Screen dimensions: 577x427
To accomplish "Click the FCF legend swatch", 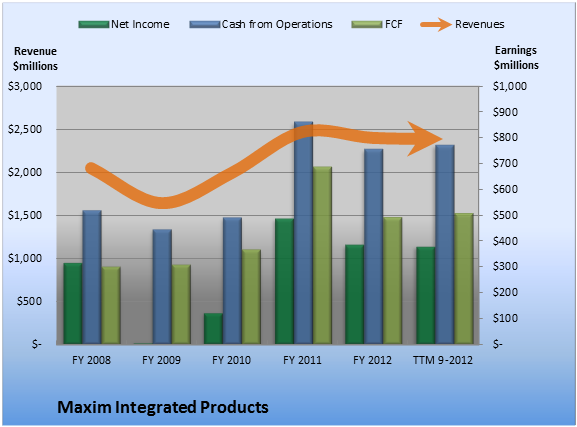I will tap(367, 25).
